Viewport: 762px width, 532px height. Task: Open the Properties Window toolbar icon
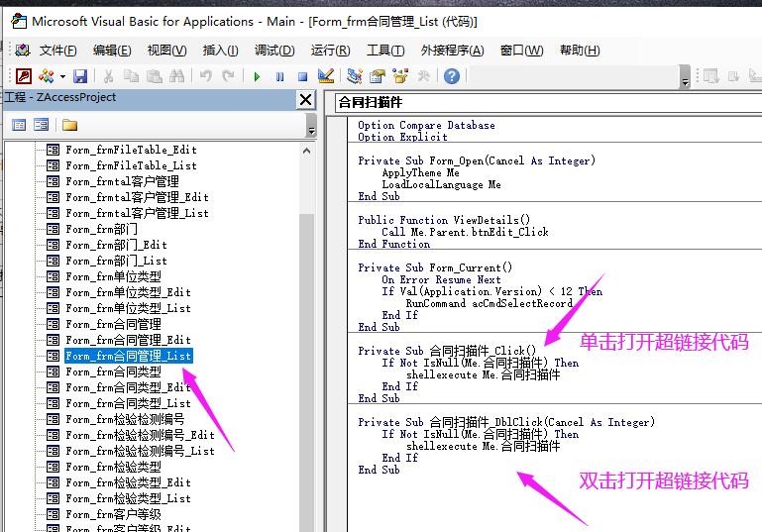(378, 76)
